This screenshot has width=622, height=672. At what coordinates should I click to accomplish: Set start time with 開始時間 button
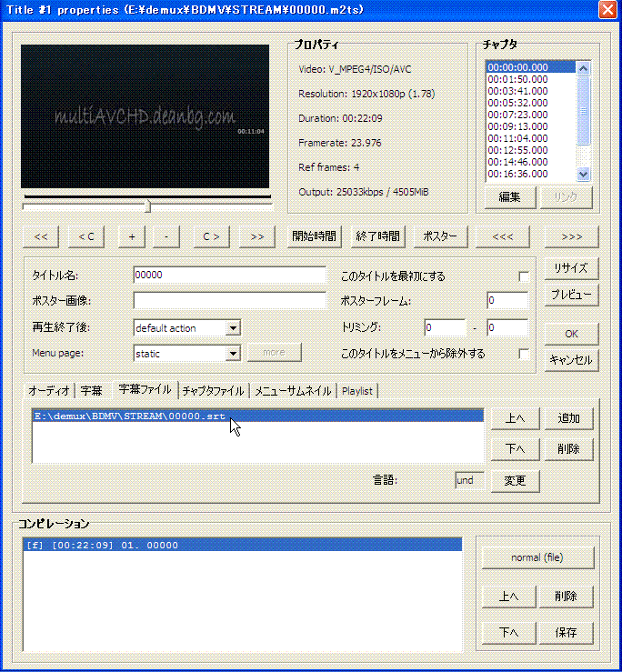[x=315, y=236]
